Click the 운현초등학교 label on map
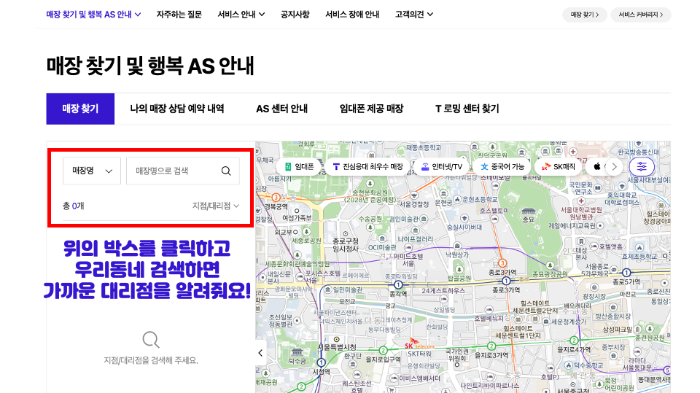Screen dimensions: 700x393 479,199
